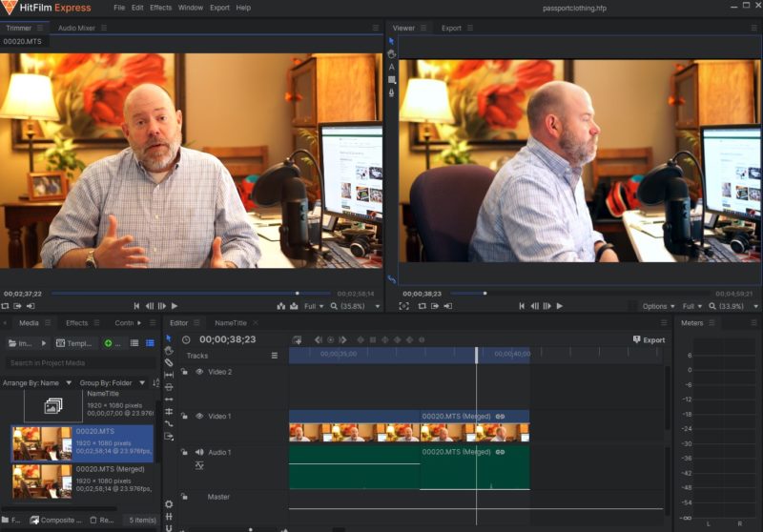Select the Ripple edit tool in the Editor
Screen dimensions: 763x532
(x=169, y=399)
